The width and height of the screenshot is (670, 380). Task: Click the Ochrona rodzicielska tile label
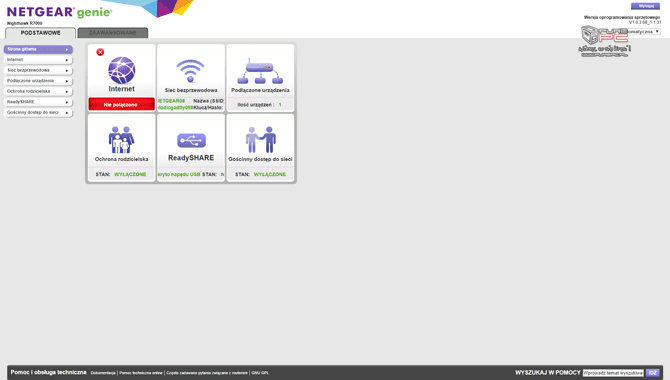pyautogui.click(x=121, y=159)
